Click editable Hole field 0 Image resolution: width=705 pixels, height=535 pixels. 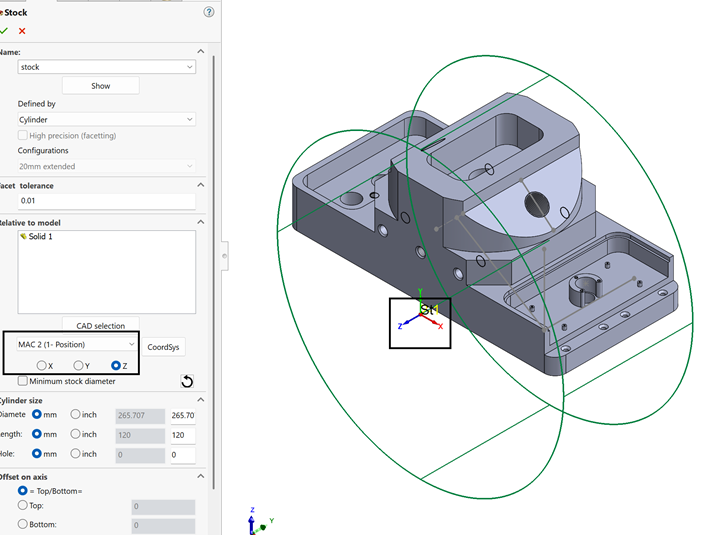(183, 455)
